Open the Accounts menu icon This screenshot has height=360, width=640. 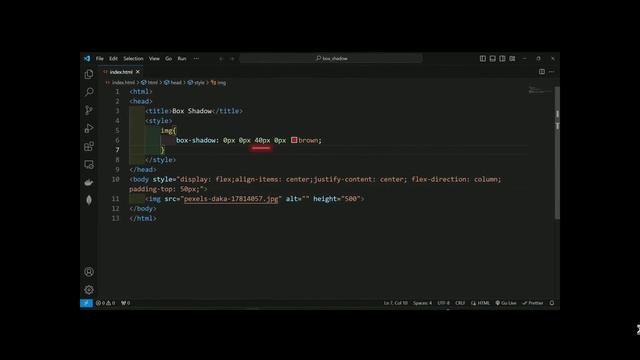[x=89, y=272]
